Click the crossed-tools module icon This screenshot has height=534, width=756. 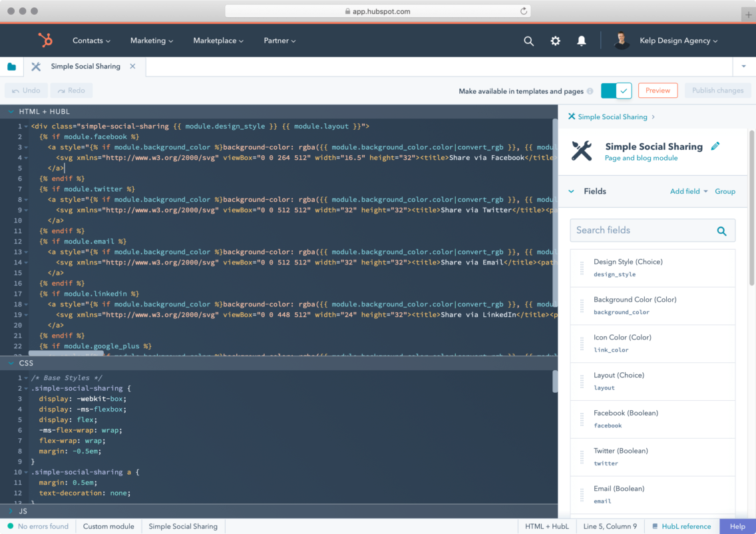[582, 151]
